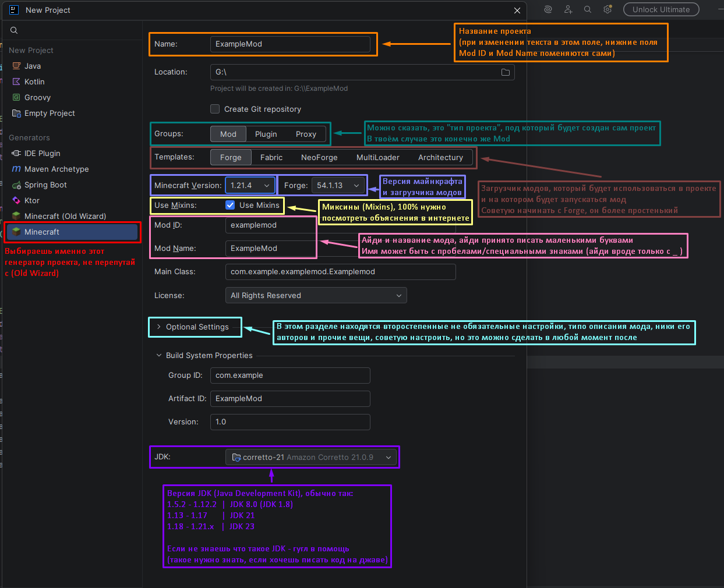The height and width of the screenshot is (588, 724).
Task: Uncheck the Use Mixins checkbox
Action: pyautogui.click(x=230, y=205)
